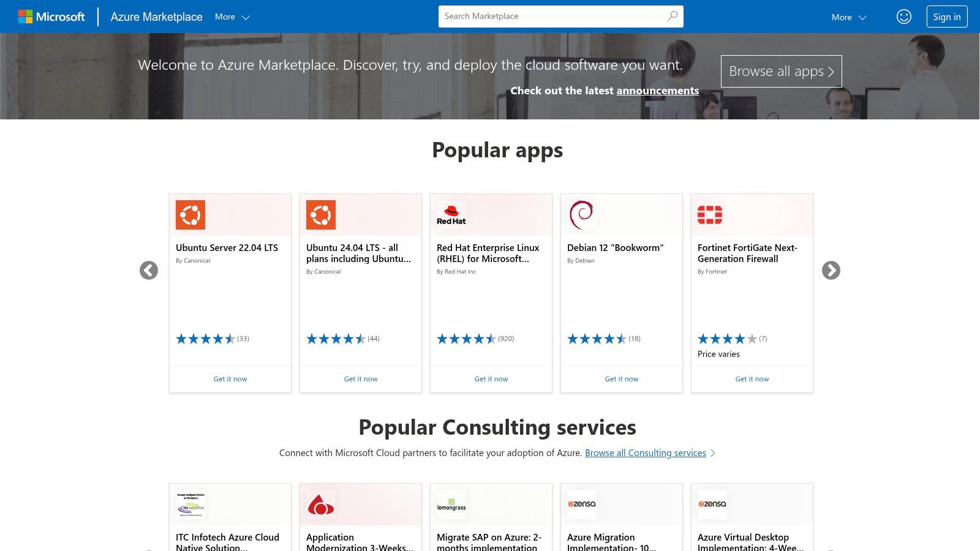Image resolution: width=980 pixels, height=551 pixels.
Task: Get it now for Fortinet FortiGate
Action: [752, 379]
